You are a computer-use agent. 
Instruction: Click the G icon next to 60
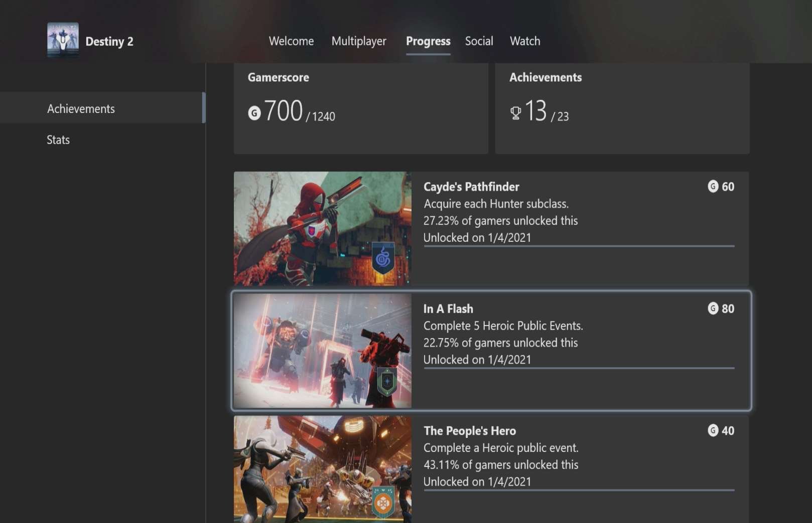point(713,187)
